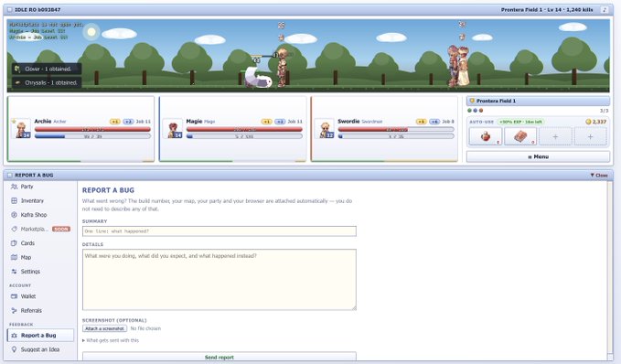Click the shield icon beside Prontera Field 1

pyautogui.click(x=472, y=101)
